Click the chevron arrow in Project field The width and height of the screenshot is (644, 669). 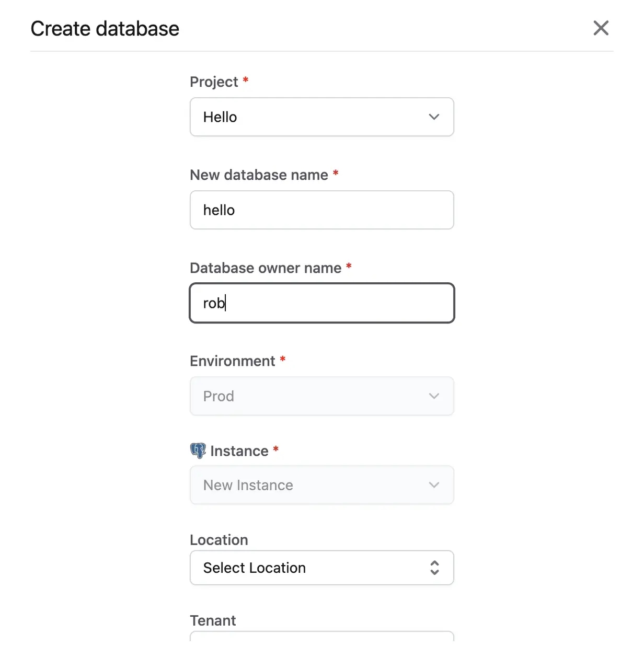click(x=434, y=117)
